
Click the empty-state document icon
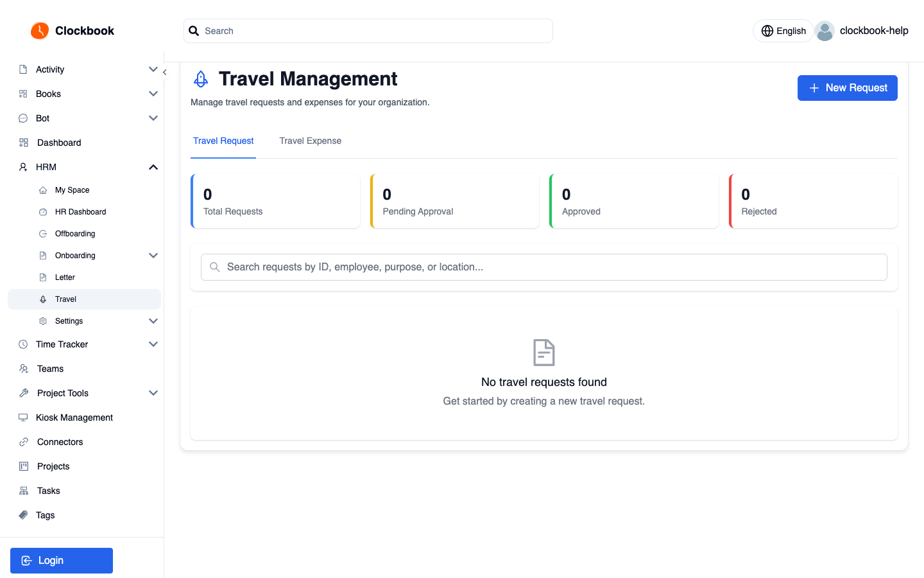coord(544,353)
